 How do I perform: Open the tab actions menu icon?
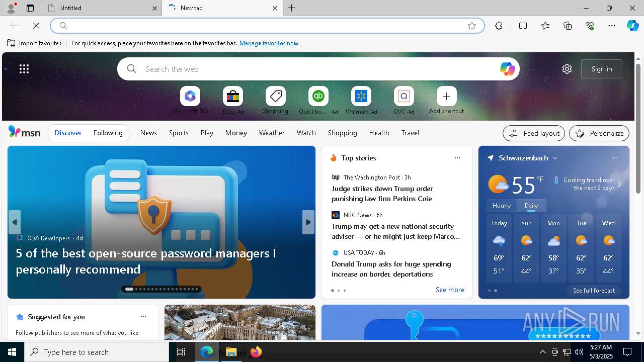coord(30,8)
